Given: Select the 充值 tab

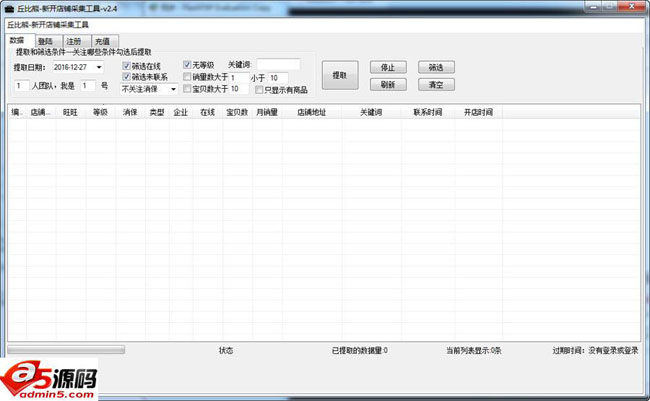Looking at the screenshot, I should (x=102, y=41).
